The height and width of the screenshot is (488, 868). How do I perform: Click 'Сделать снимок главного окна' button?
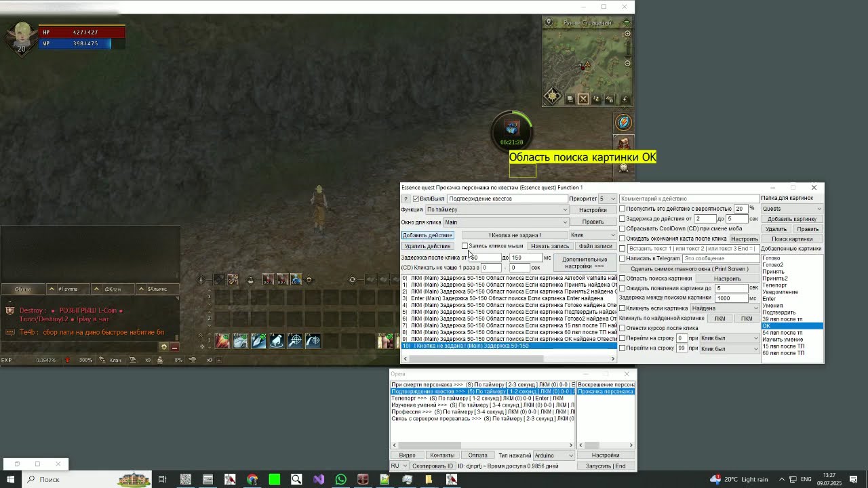coord(688,268)
